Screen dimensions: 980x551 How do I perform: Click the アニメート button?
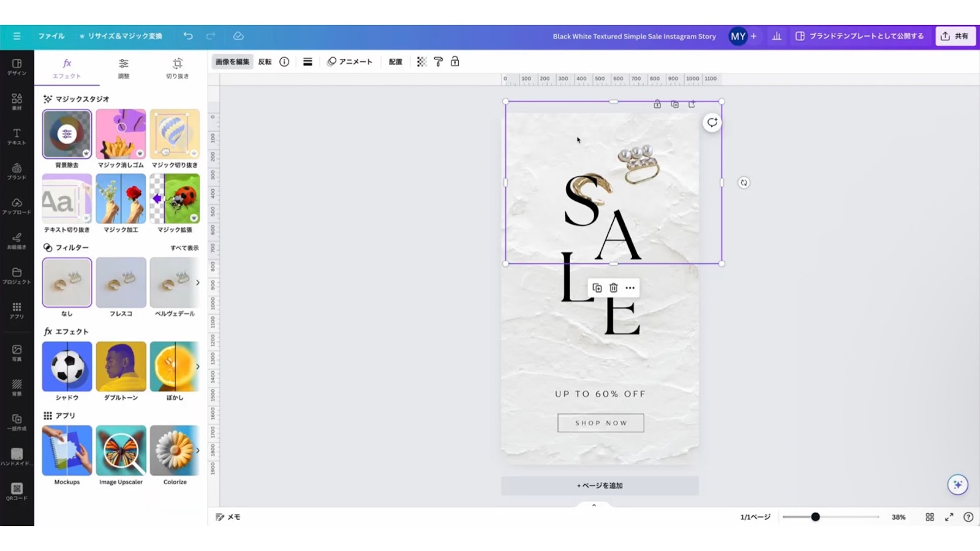[x=350, y=62]
